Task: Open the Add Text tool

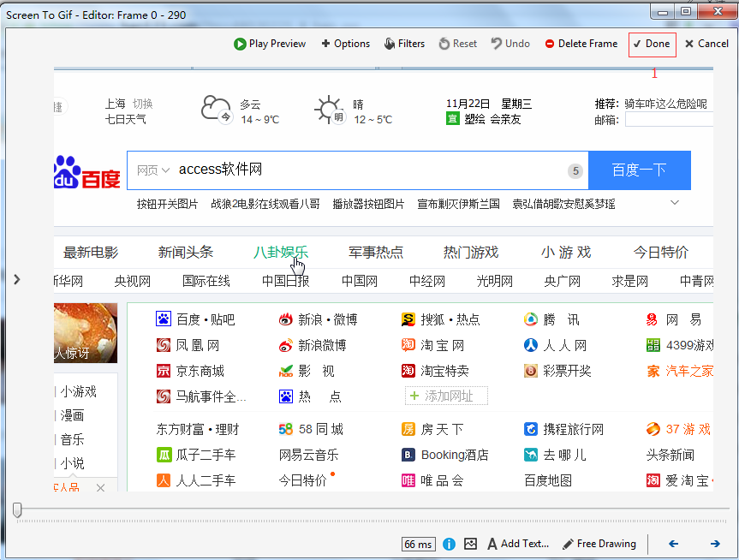Action: [x=518, y=544]
